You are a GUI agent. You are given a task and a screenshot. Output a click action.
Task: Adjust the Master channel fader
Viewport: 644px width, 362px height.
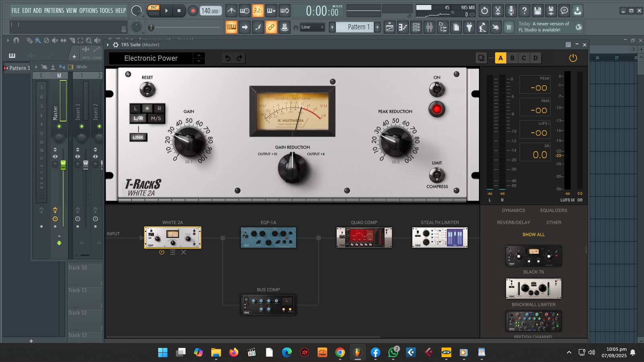63,165
